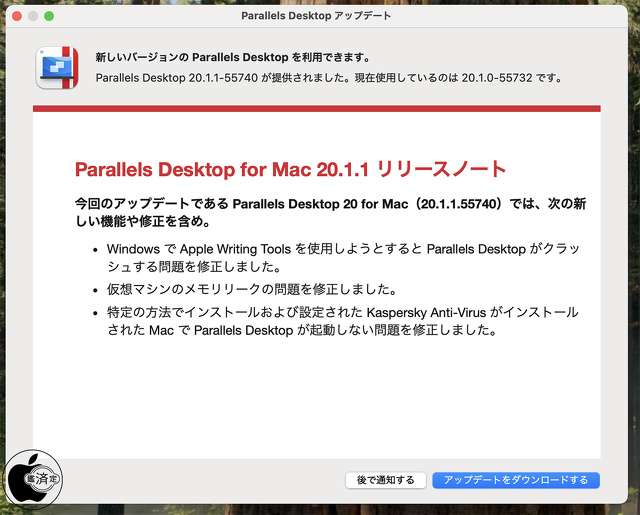
Task: Click the release notes heading Parallels Desktop for Mac 20.1.1
Action: click(290, 169)
